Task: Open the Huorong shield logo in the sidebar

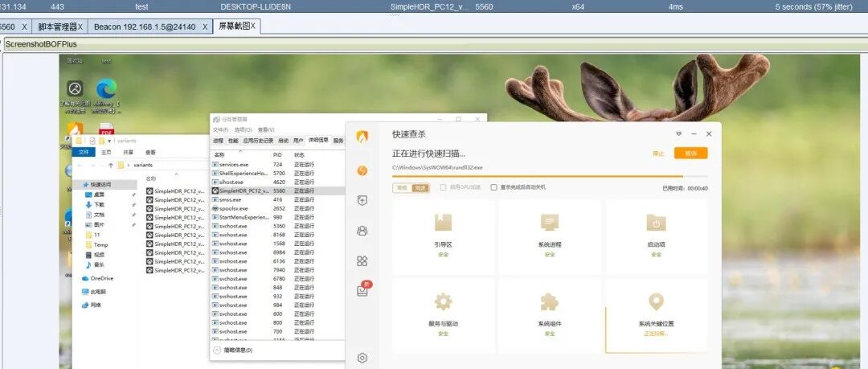Action: [362, 137]
